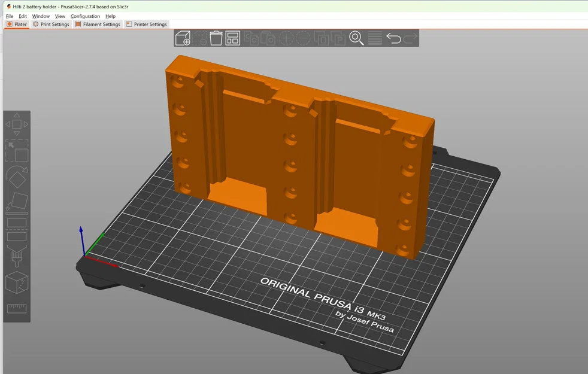Open the File menu
The image size is (588, 374).
[10, 16]
